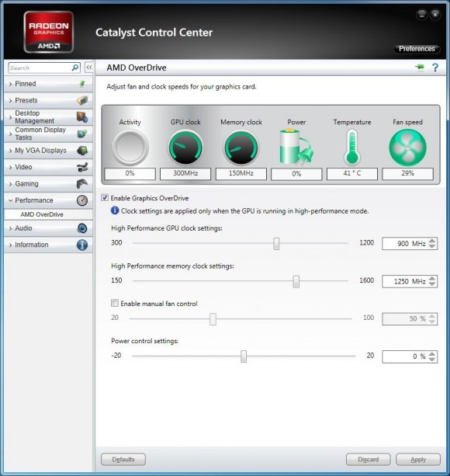The width and height of the screenshot is (450, 476).
Task: Click the 150MHz memory clock readout
Action: coord(241,174)
